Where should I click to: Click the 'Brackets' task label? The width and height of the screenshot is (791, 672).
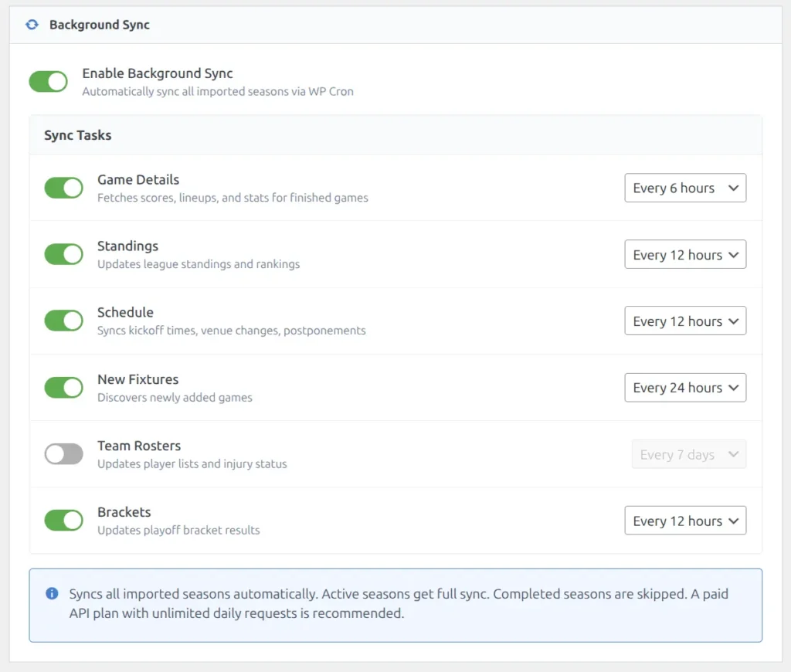click(124, 512)
